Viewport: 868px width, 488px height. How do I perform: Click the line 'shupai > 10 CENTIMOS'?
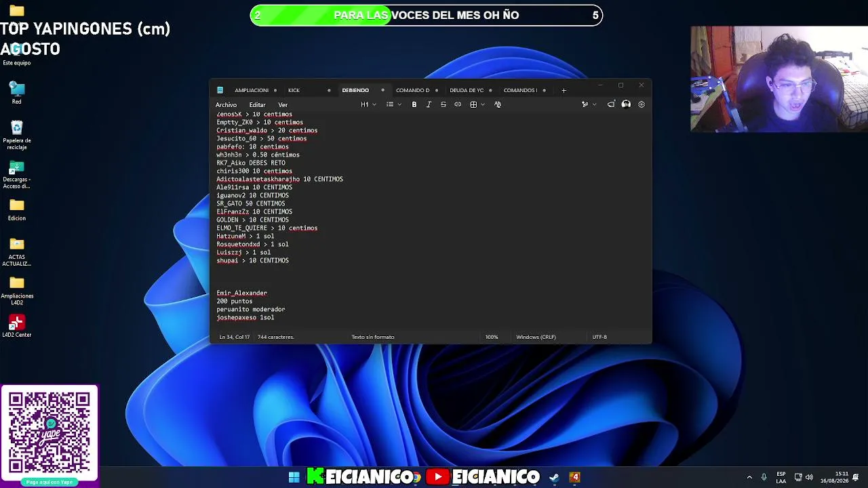253,260
